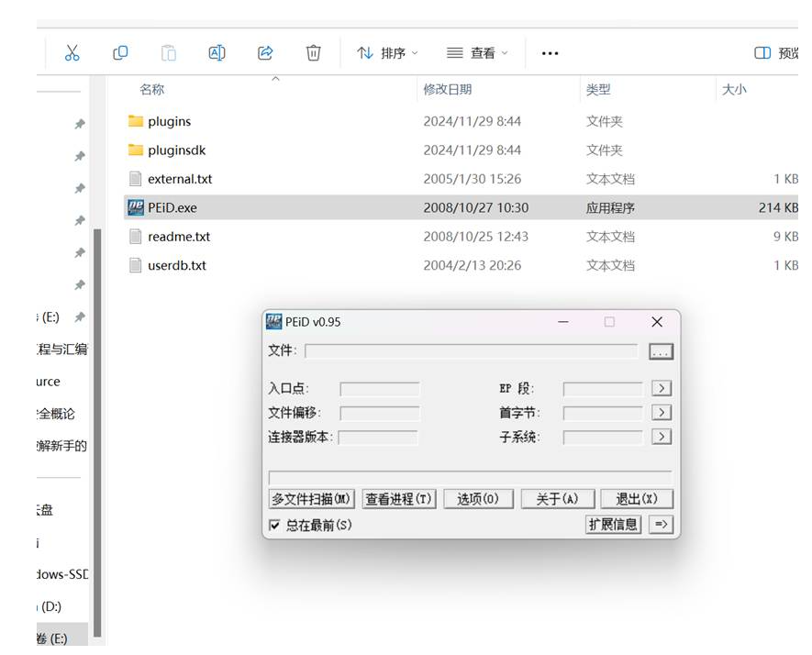
Task: Click the Delete trash icon
Action: 313,53
